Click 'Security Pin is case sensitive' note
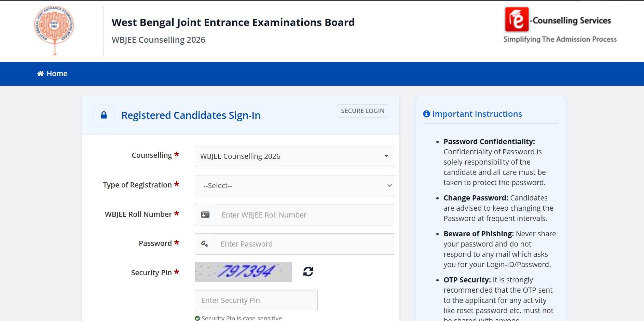 [242, 318]
